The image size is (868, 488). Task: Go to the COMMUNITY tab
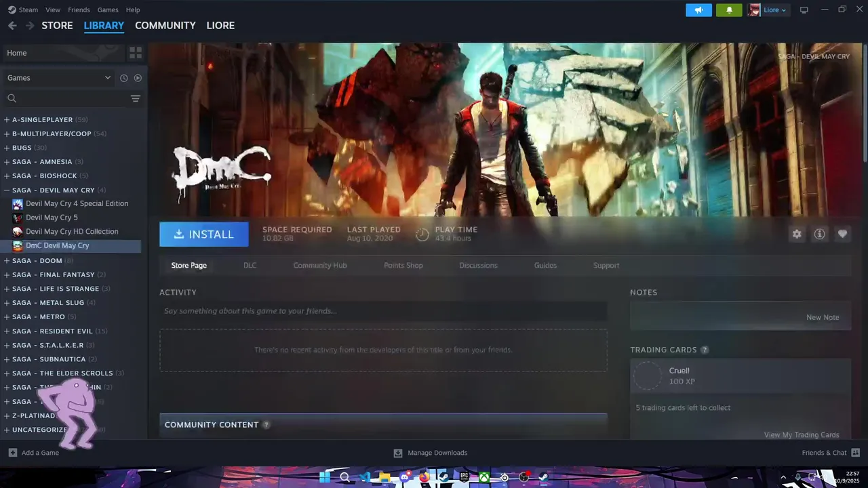point(165,26)
